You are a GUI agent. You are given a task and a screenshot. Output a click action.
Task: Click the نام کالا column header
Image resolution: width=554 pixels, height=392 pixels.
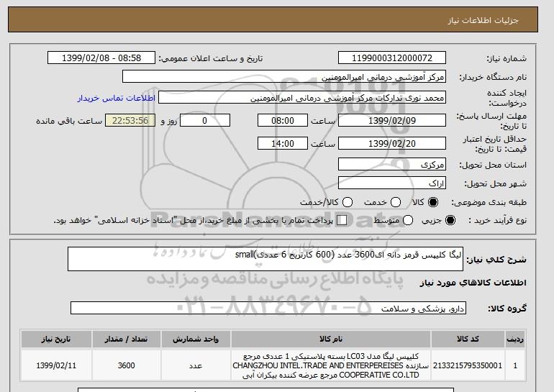click(x=331, y=339)
